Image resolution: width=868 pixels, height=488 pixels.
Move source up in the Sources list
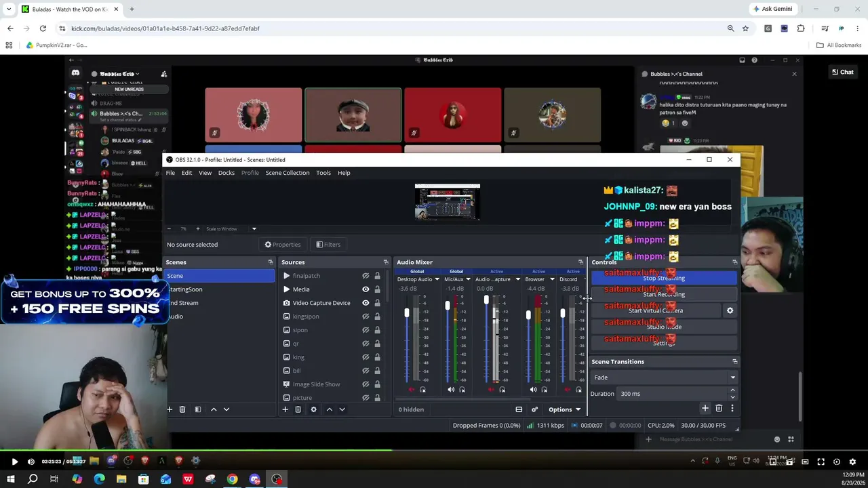(x=330, y=409)
